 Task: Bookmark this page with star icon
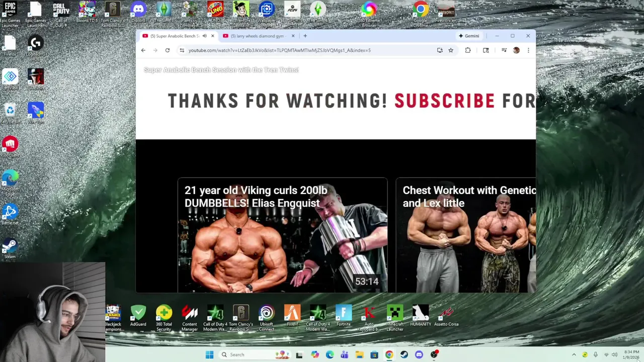pyautogui.click(x=451, y=50)
